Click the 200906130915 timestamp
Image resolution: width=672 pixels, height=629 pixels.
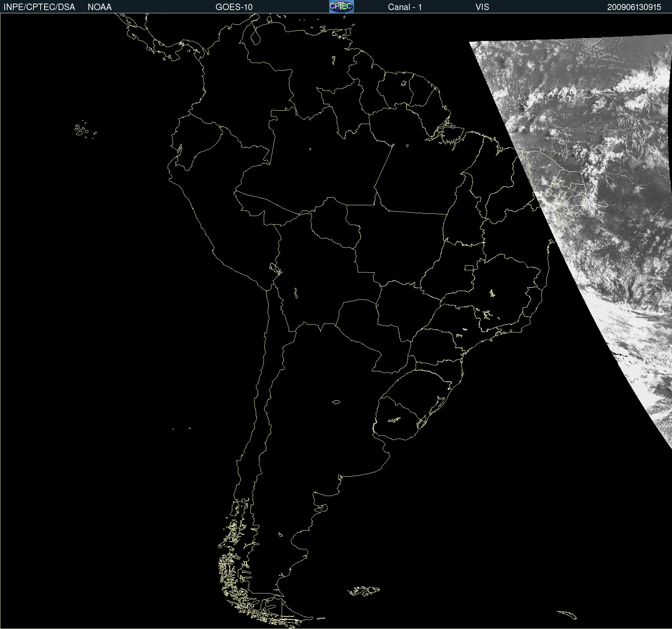pyautogui.click(x=634, y=7)
